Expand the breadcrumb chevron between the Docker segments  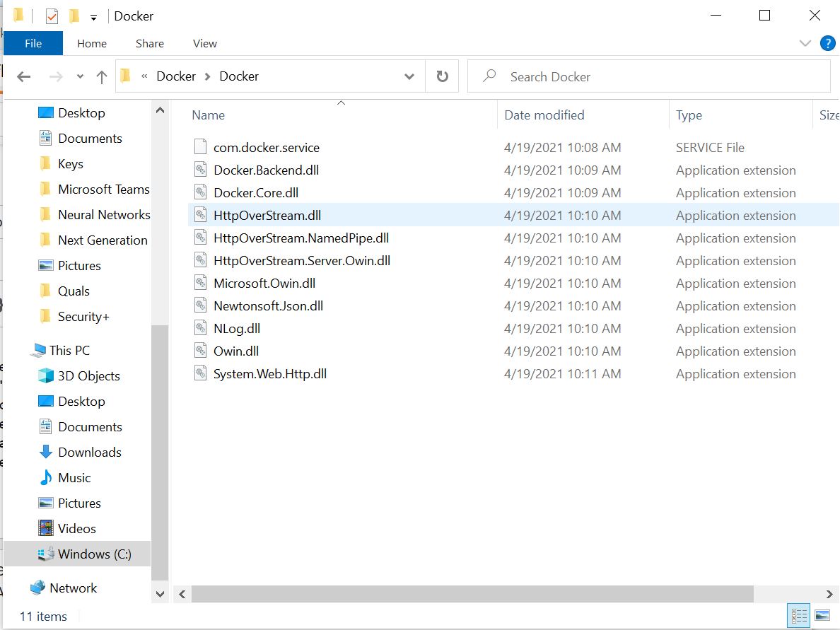click(x=207, y=76)
